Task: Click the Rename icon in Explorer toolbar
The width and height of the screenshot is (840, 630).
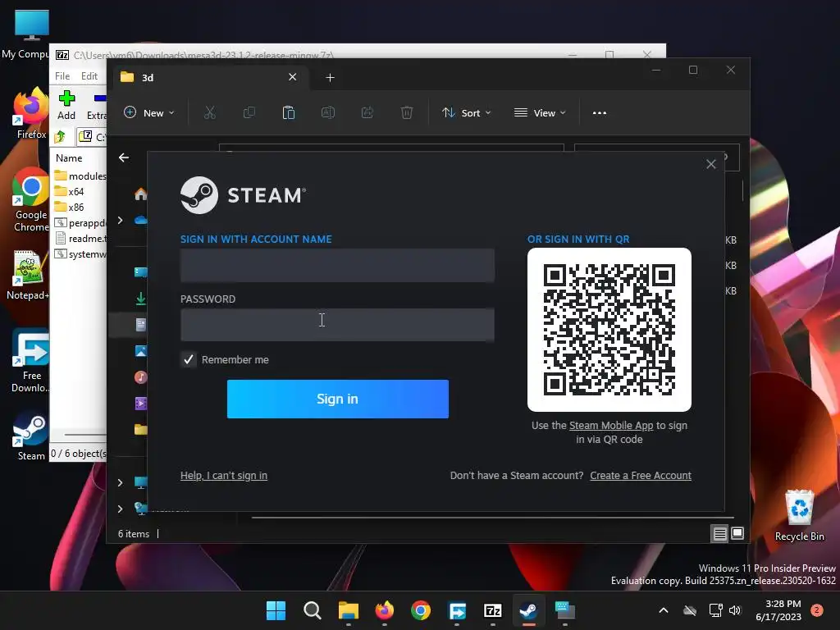Action: (x=328, y=113)
